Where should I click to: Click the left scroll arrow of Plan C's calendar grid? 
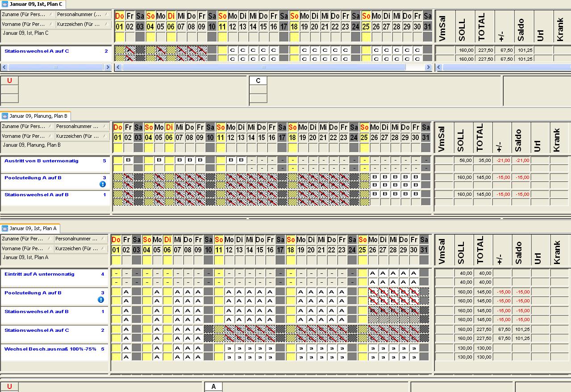pos(118,67)
